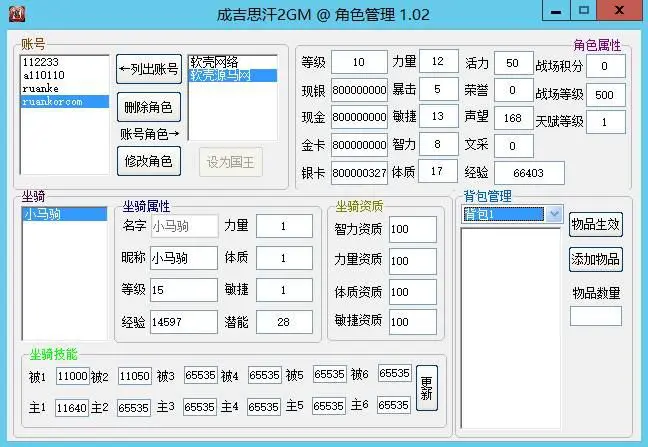Click the mount 经验 field showing 14597

(183, 322)
